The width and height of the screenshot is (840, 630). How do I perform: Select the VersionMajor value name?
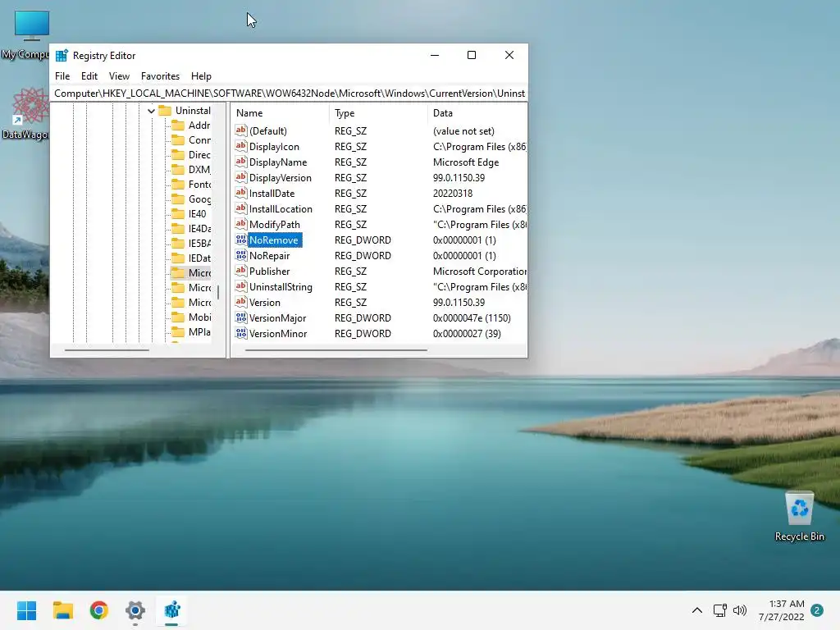click(277, 318)
